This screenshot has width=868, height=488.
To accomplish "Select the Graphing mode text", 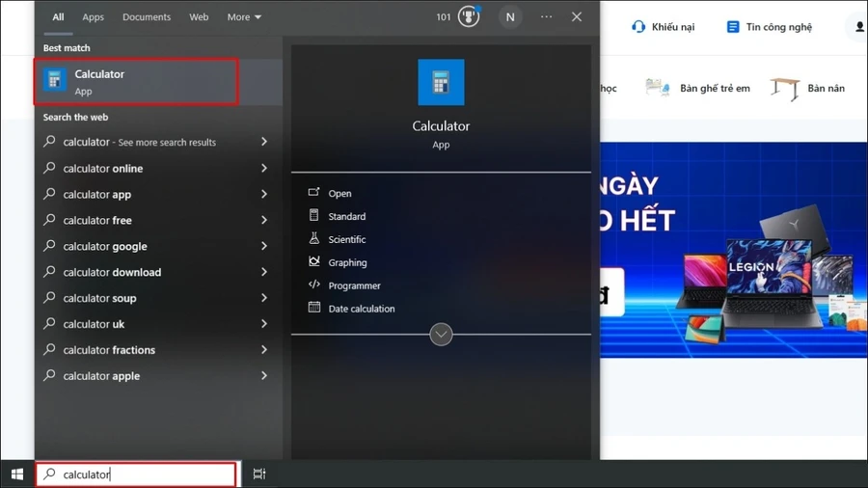I will pos(347,263).
